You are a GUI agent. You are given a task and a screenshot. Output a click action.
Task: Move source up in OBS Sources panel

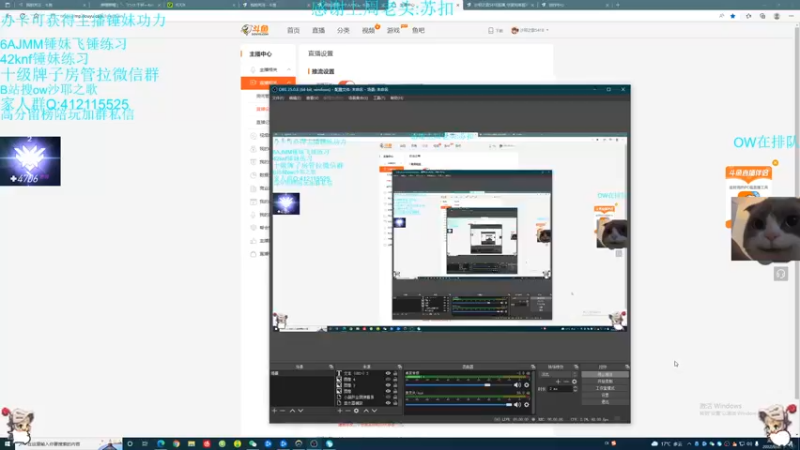click(x=366, y=411)
